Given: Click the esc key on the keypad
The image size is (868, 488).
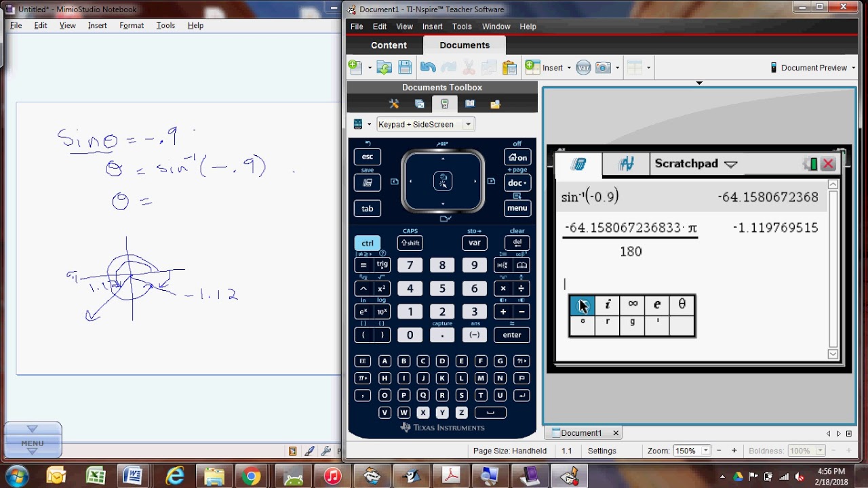Looking at the screenshot, I should coord(367,157).
